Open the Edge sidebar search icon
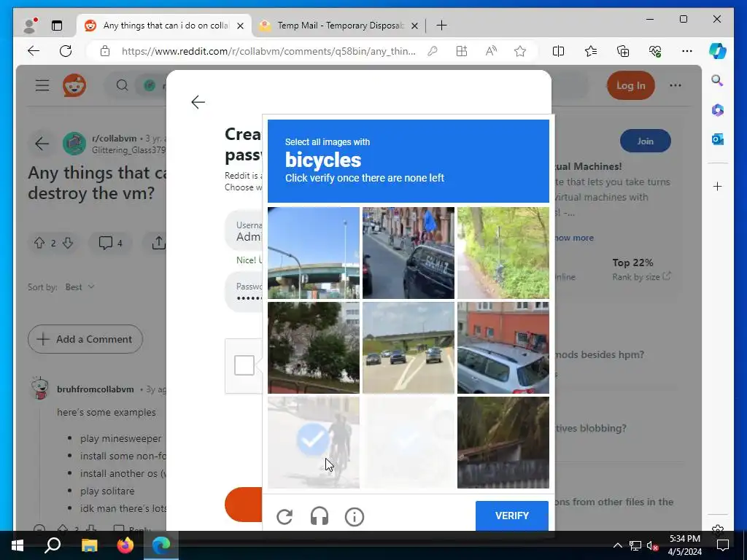The height and width of the screenshot is (560, 747). tap(718, 80)
